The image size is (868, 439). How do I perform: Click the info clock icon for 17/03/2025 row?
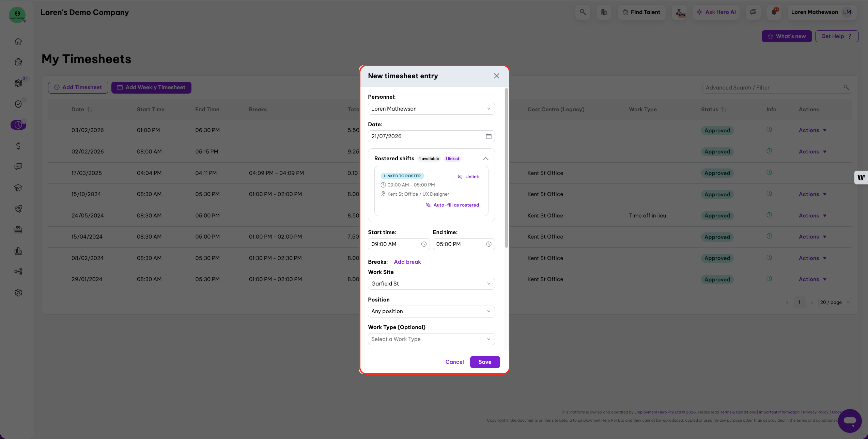coord(769,173)
